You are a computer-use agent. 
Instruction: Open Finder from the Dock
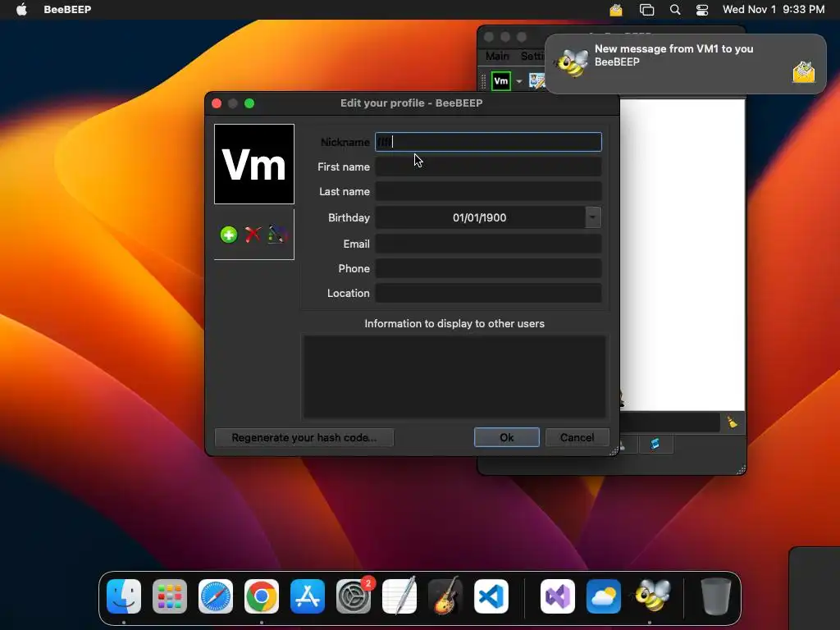[124, 596]
